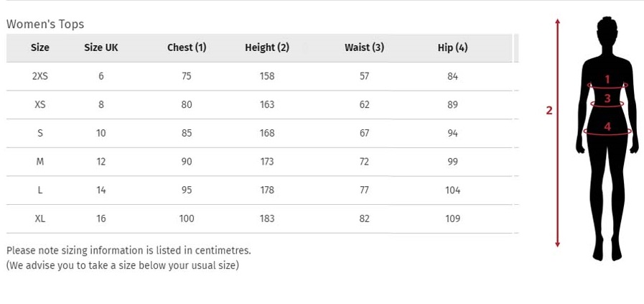
Task: Select the XS size row label
Action: (39, 104)
